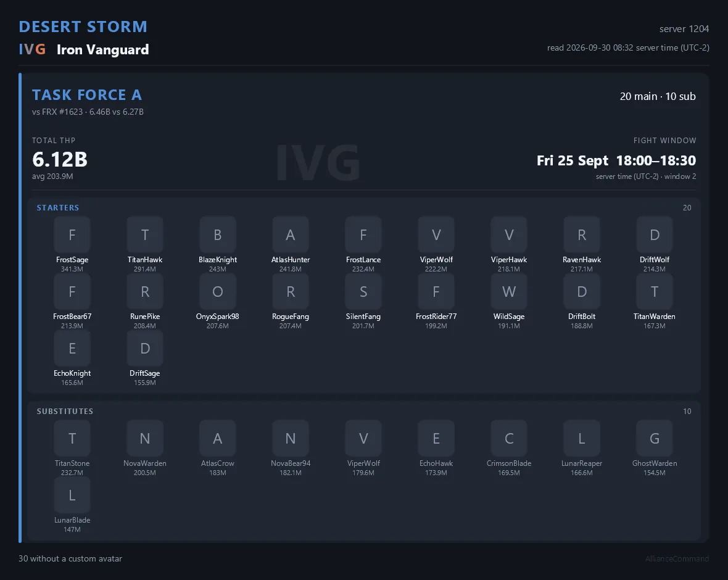Click TitanHawk's power value 291.4M
Viewport: 728px width, 580px height.
(145, 269)
